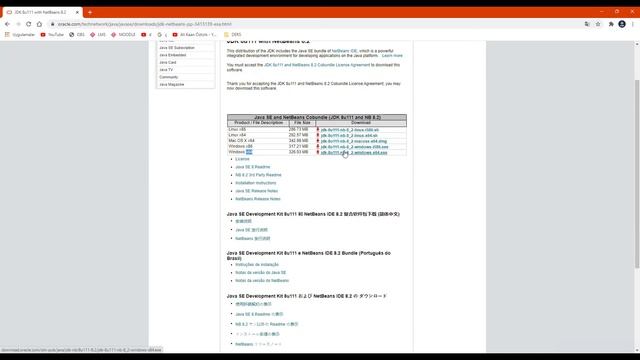The width and height of the screenshot is (640, 360).
Task: Click the red download arrow for Windows x86
Action: point(318,147)
